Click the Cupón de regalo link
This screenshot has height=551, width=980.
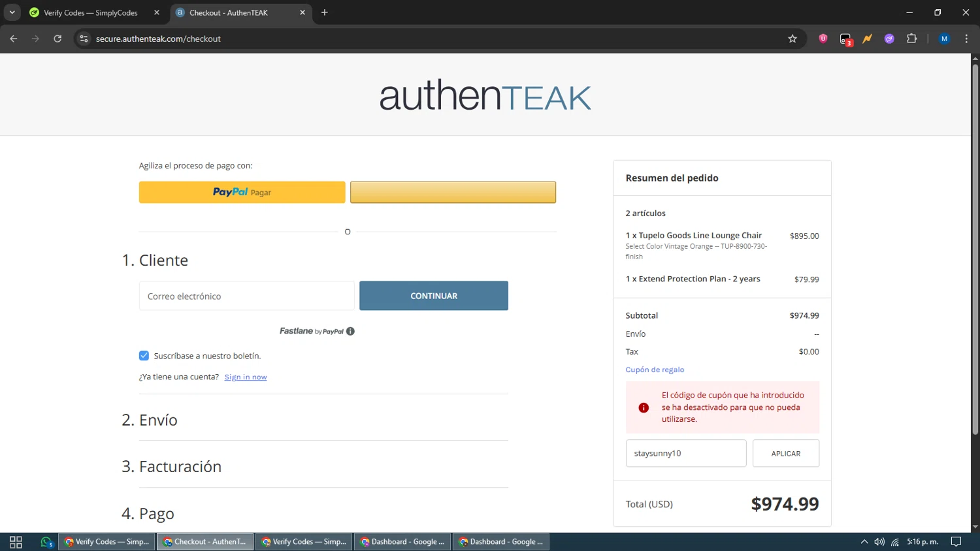pyautogui.click(x=655, y=370)
